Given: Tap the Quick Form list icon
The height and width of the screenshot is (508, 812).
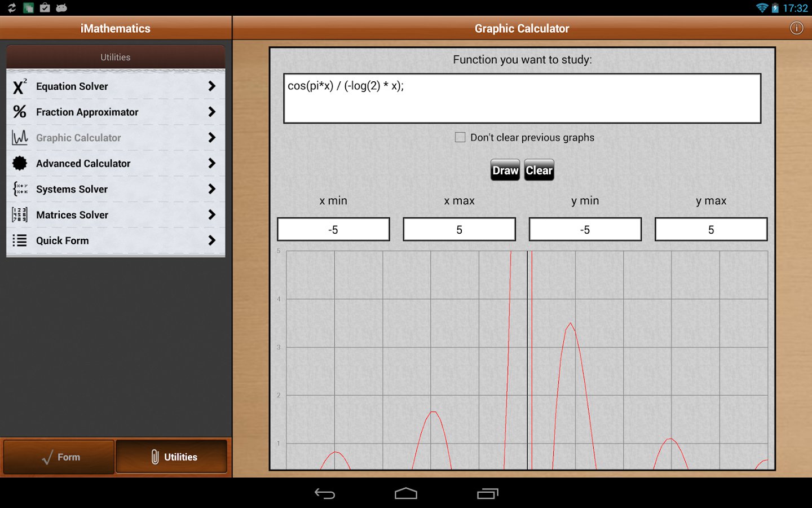Looking at the screenshot, I should (20, 240).
